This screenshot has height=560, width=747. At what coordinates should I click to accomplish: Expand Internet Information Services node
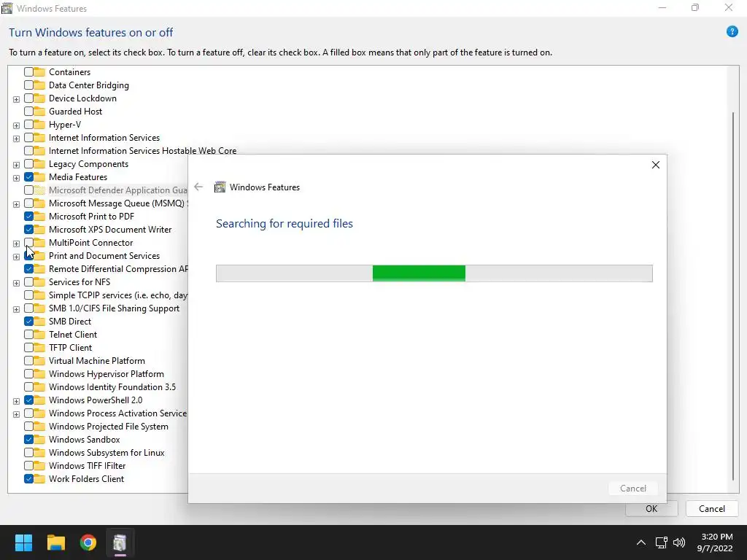(16, 139)
